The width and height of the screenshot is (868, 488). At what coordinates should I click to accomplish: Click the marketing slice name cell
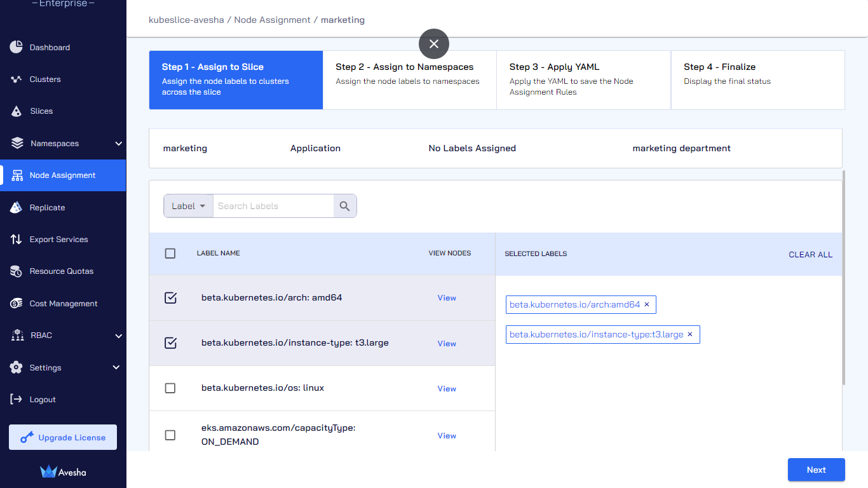[185, 148]
